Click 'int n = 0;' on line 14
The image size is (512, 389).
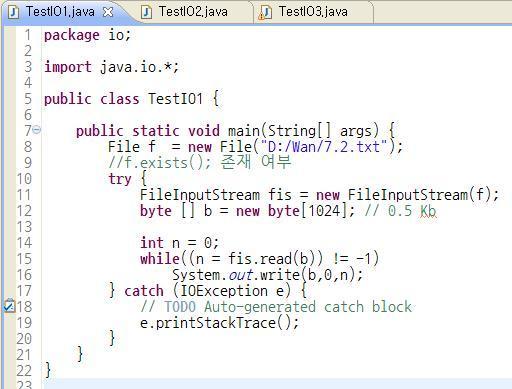tap(179, 243)
